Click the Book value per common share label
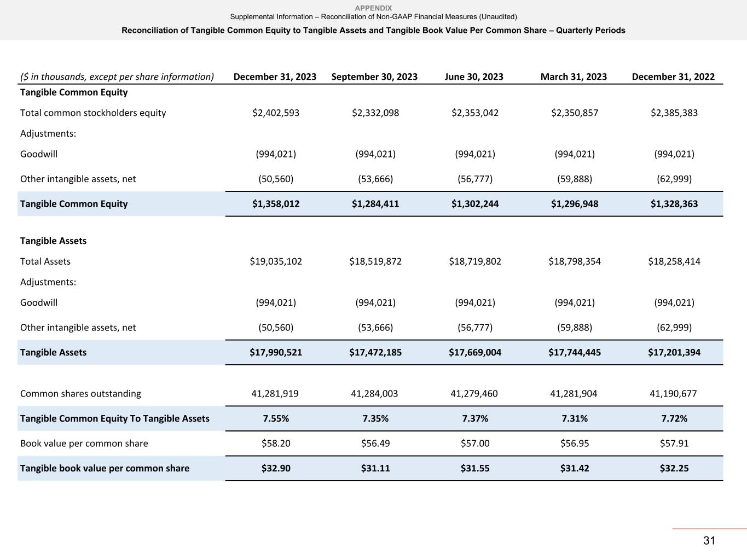The height and width of the screenshot is (560, 747). (84, 444)
